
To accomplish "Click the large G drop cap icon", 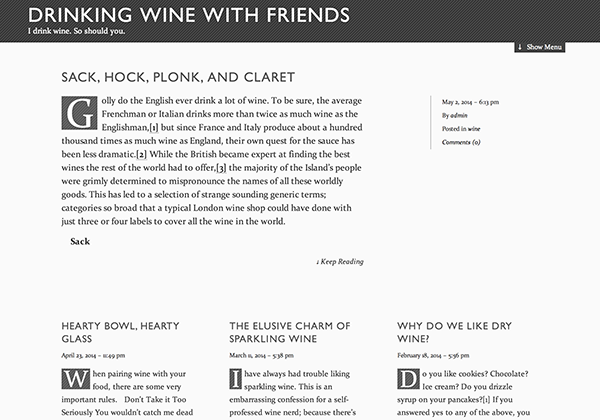I will click(79, 113).
